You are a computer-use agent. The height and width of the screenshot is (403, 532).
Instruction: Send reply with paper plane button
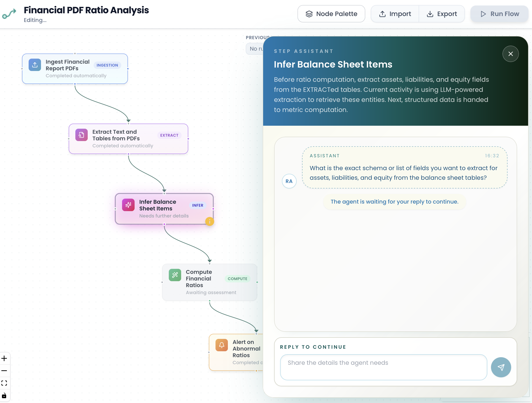coord(501,367)
